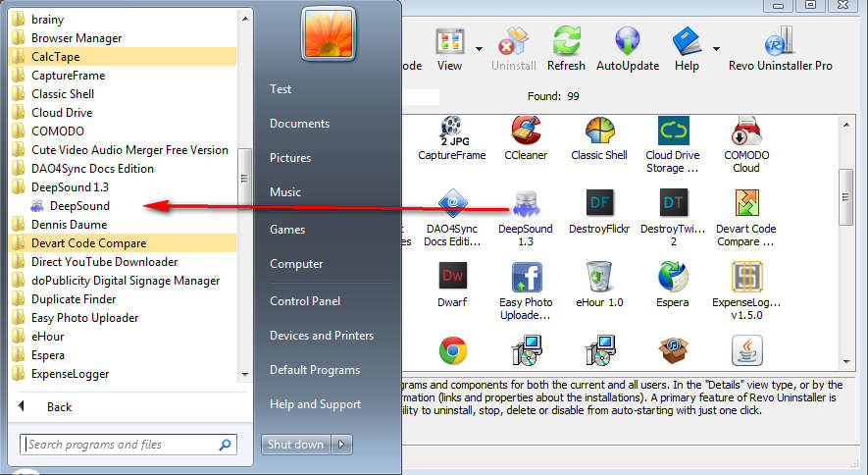868x475 pixels.
Task: Select the music box package icon
Action: tap(673, 350)
